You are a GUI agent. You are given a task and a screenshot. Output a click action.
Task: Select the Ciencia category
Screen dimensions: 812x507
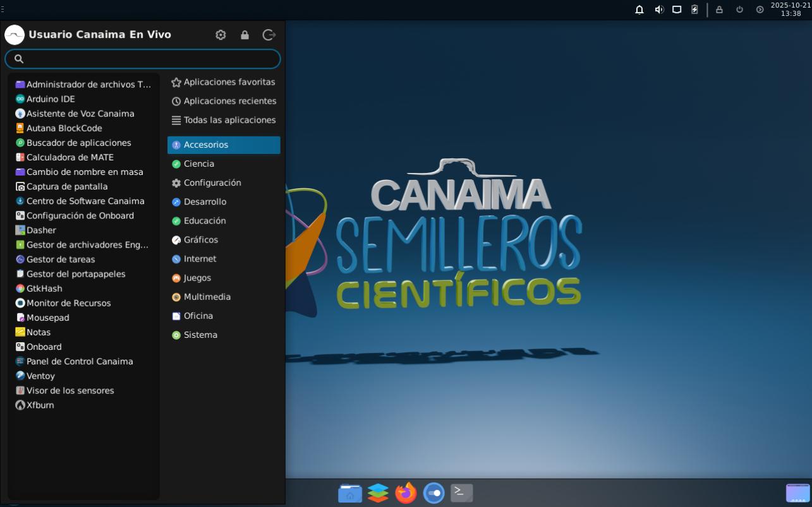click(x=198, y=164)
